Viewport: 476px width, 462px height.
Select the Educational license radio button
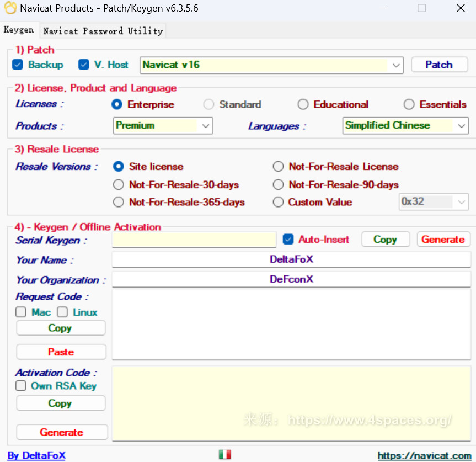coord(303,104)
